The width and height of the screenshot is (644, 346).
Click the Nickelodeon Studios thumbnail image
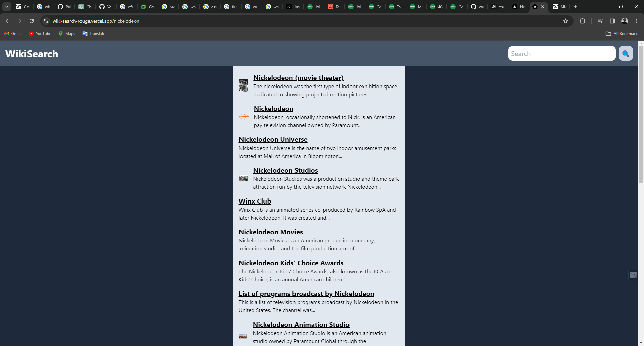tap(243, 178)
